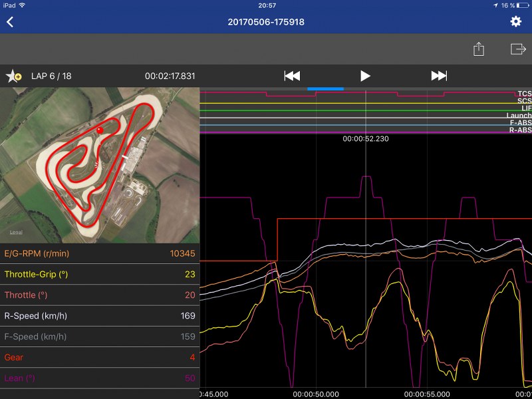Play the lap data replay
Screen dimensions: 532x399
(x=365, y=76)
